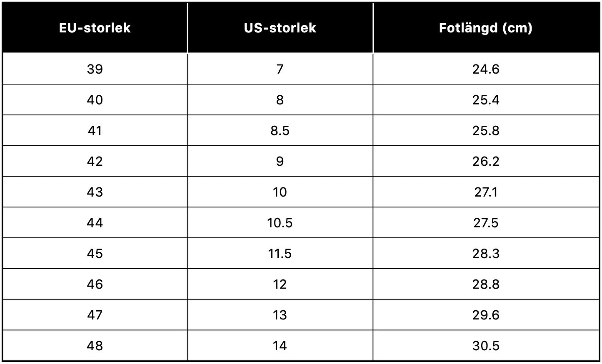Select the 24.6 cm foot length cell
The image size is (602, 364).
[486, 69]
